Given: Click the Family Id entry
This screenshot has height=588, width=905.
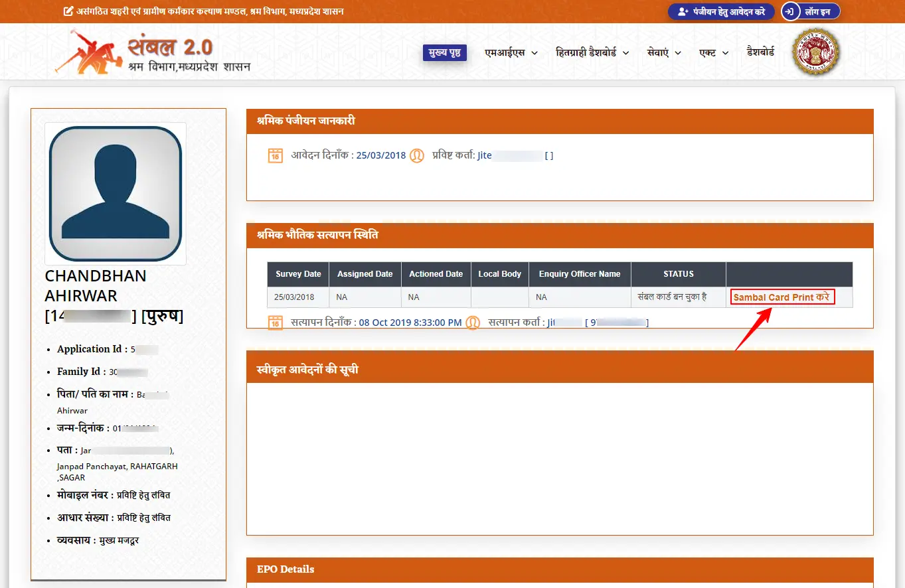Looking at the screenshot, I should (102, 372).
